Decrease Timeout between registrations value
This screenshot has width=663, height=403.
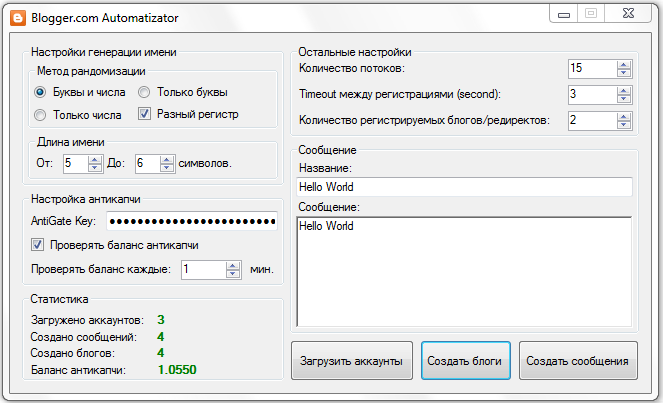(624, 98)
